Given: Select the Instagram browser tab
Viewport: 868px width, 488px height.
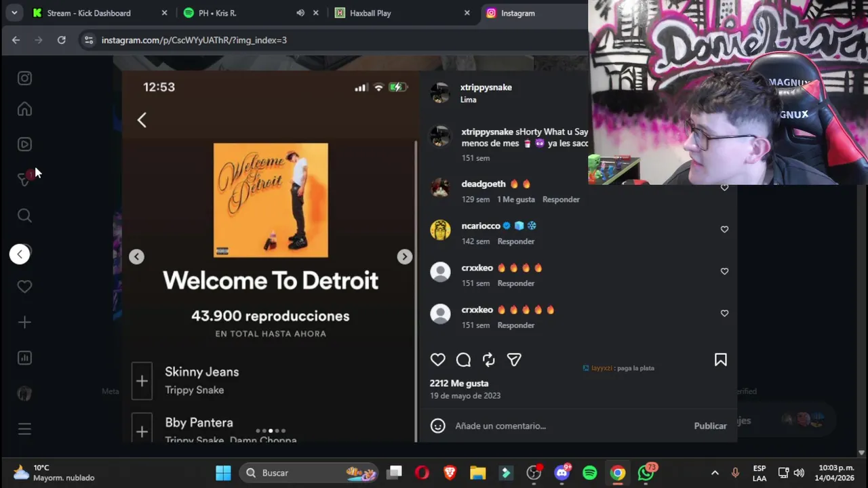Looking at the screenshot, I should [518, 13].
